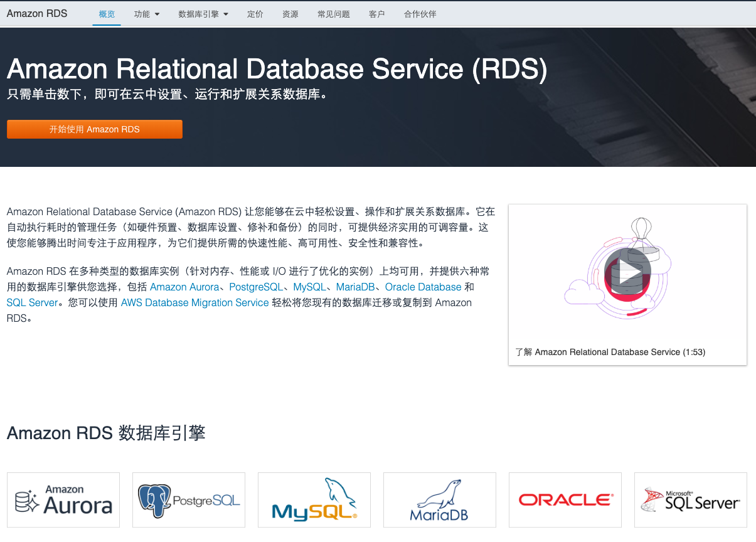Viewport: 756px width, 542px height.
Task: Select the Oracle logo tile
Action: click(x=565, y=500)
